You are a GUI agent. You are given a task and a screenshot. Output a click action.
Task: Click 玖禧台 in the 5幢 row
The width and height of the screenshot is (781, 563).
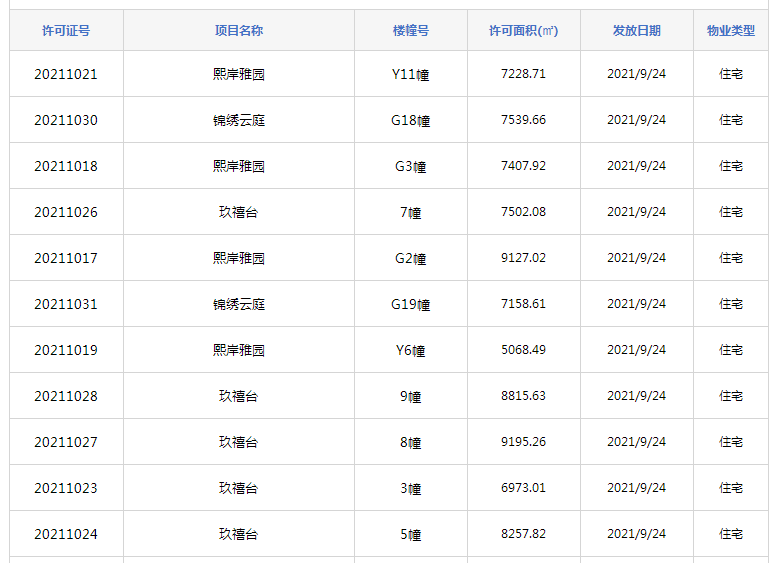[239, 534]
